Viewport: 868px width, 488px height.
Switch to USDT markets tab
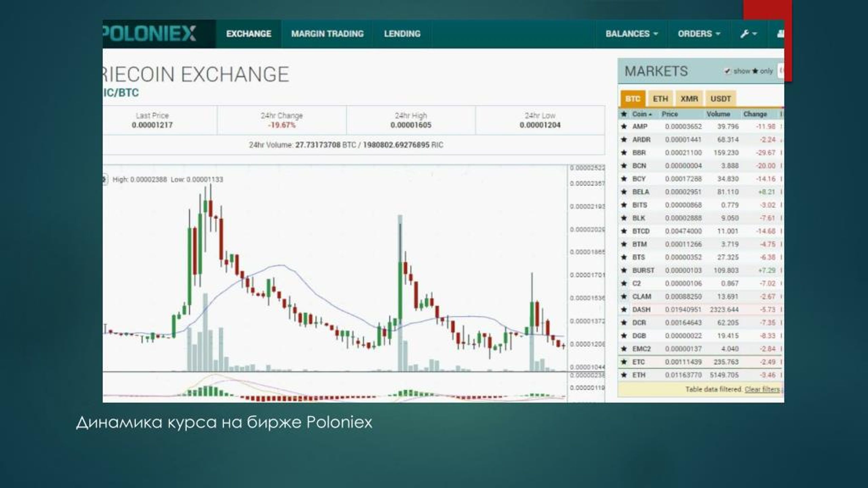tap(721, 99)
